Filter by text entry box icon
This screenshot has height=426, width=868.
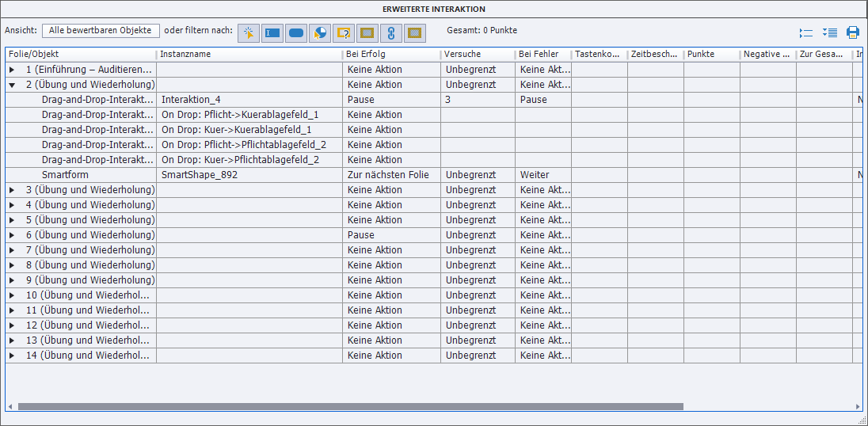click(x=272, y=33)
